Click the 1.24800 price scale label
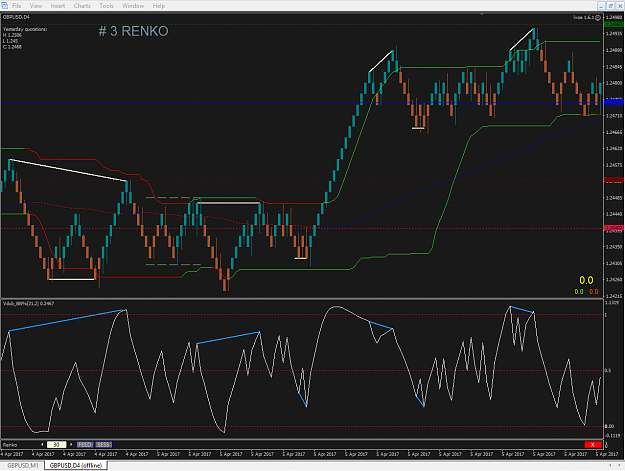The height and width of the screenshot is (471, 625). (614, 83)
